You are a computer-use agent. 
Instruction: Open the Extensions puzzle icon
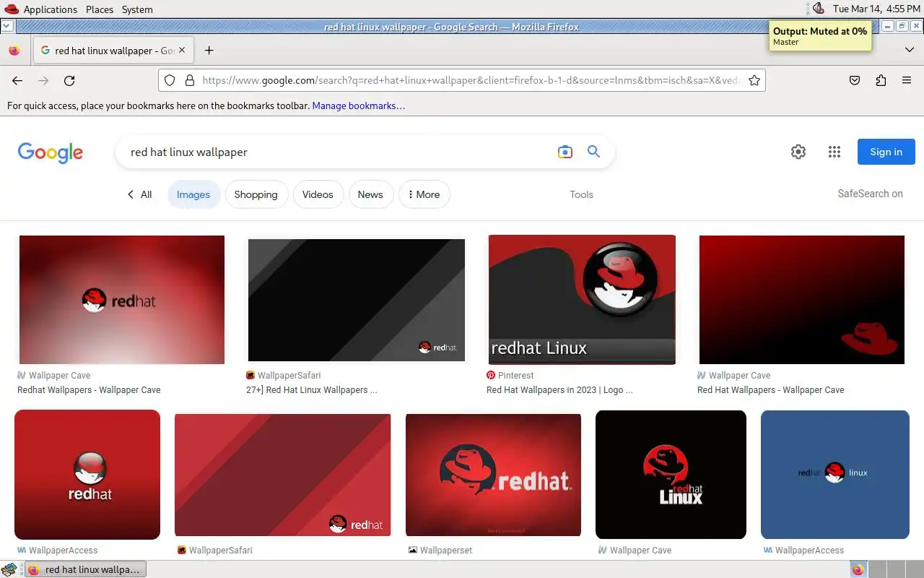[881, 81]
